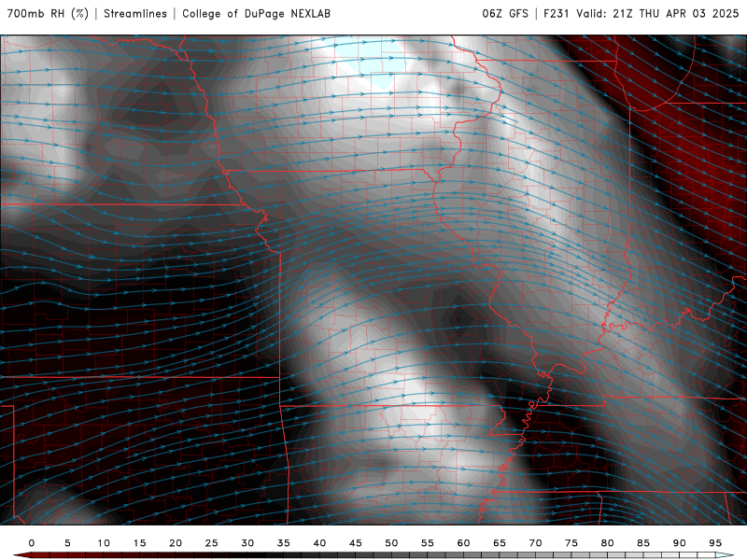Click the "College of DuPage NEXLAB" text
Image resolution: width=747 pixels, height=560 pixels.
(256, 13)
